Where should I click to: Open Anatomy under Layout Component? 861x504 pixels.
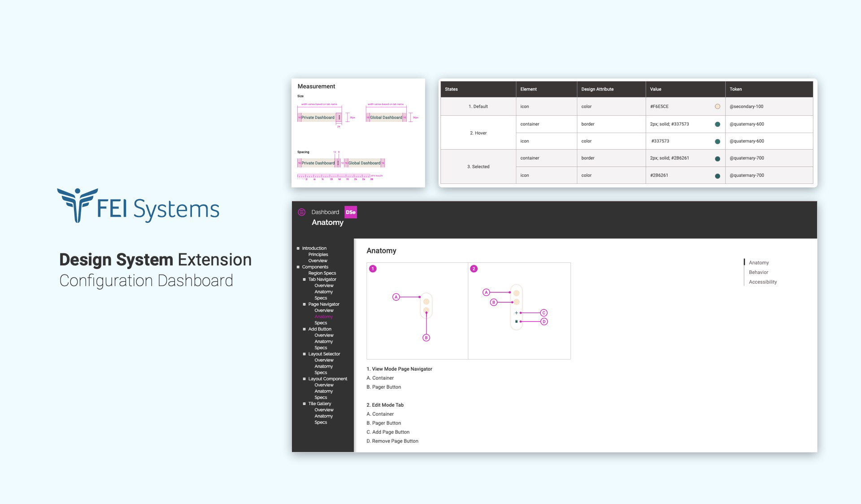(323, 391)
